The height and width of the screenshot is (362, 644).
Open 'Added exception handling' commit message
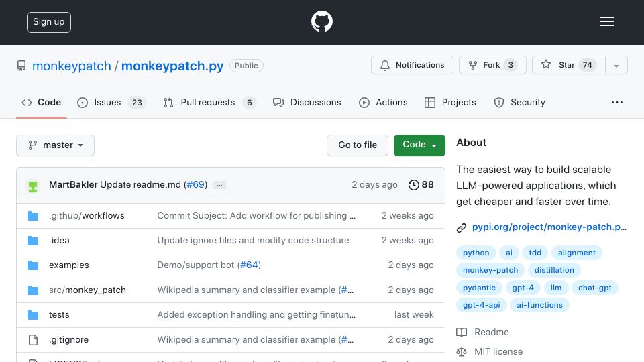256,315
